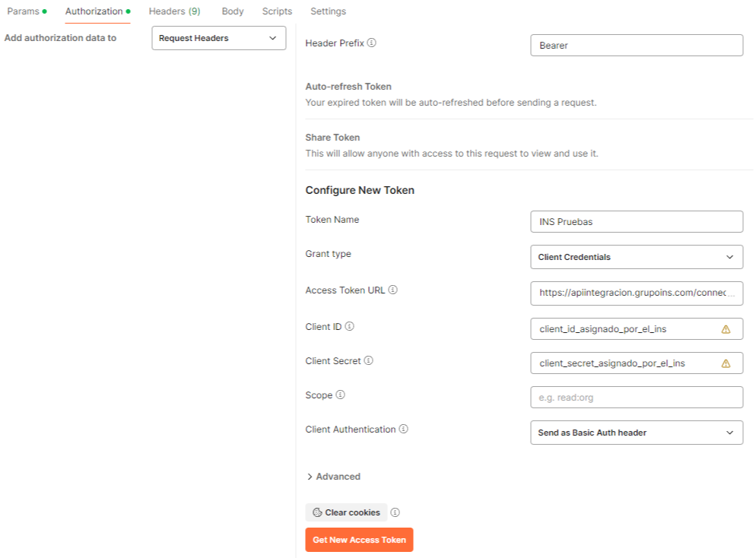Screen dimensions: 756x558
Task: Click warning triangle in Client Secret field
Action: point(726,363)
